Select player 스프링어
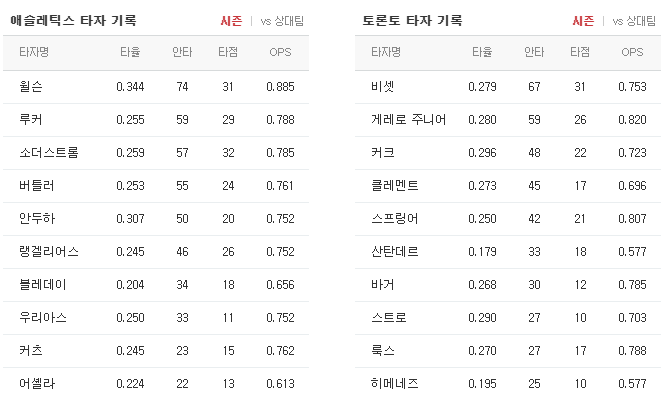 (x=395, y=218)
